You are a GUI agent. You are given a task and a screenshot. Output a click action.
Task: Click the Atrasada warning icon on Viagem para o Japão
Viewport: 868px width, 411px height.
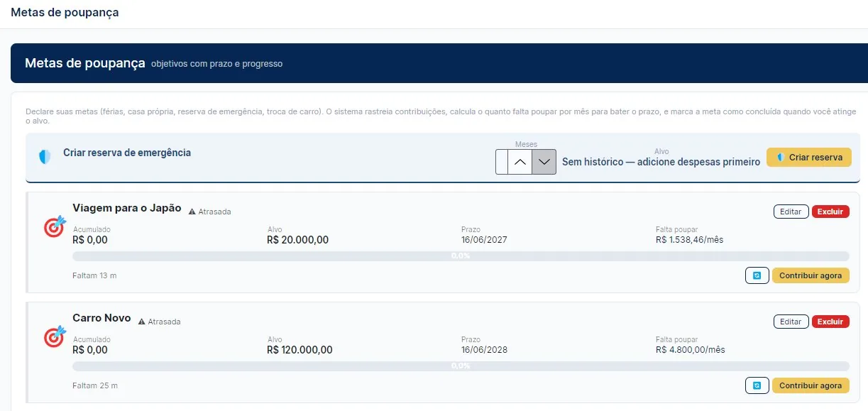(192, 212)
